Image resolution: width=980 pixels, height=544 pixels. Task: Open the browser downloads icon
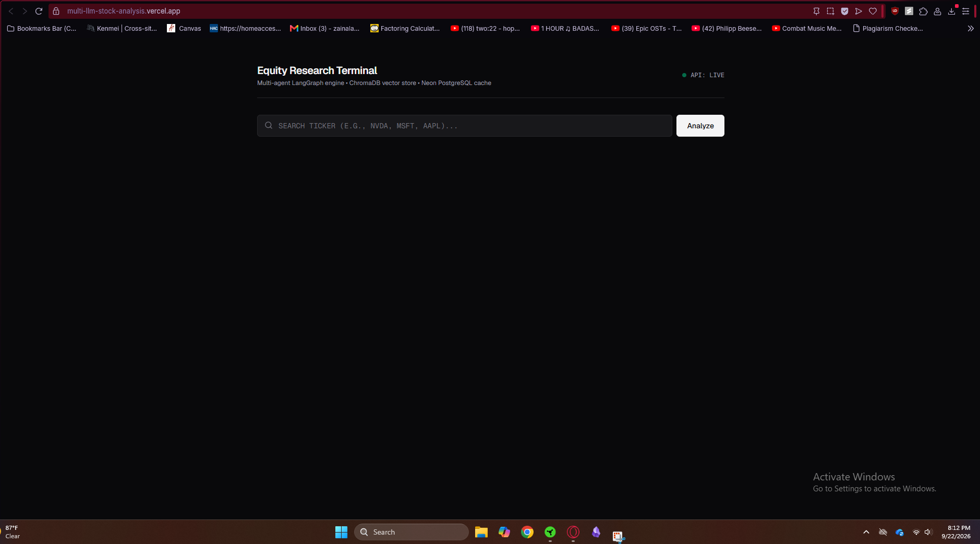(951, 11)
